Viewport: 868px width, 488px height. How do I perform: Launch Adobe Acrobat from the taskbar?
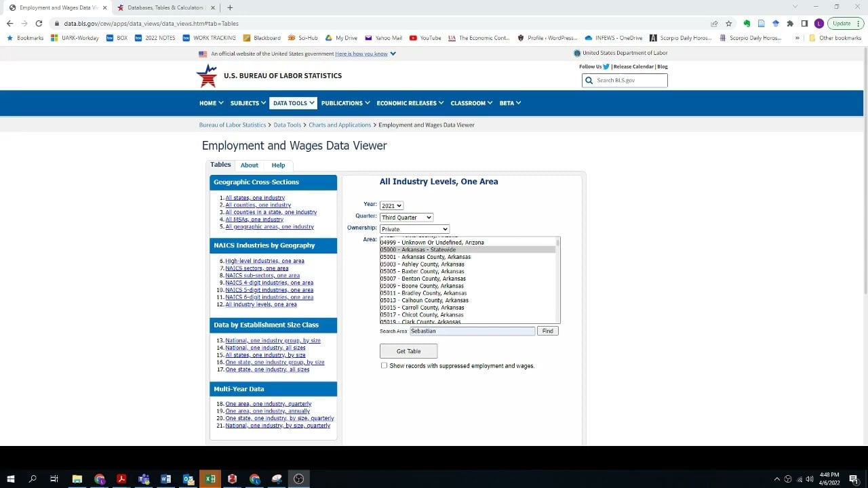coord(122,479)
